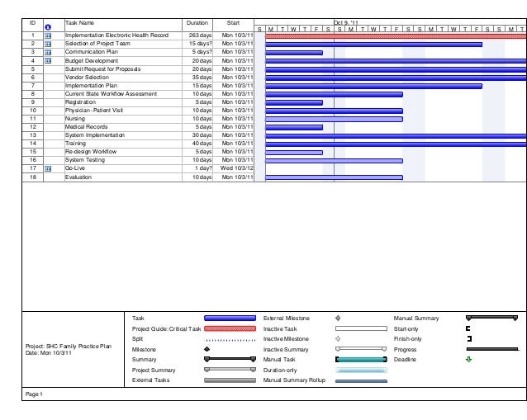Click the Summary bar symbol in legend
Viewport: 527px width, 420px height.
click(230, 359)
